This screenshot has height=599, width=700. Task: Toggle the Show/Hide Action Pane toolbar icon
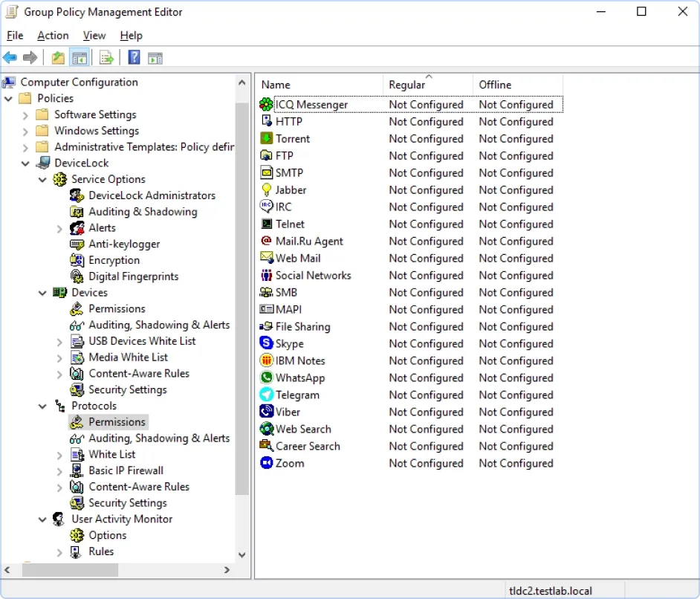point(155,58)
